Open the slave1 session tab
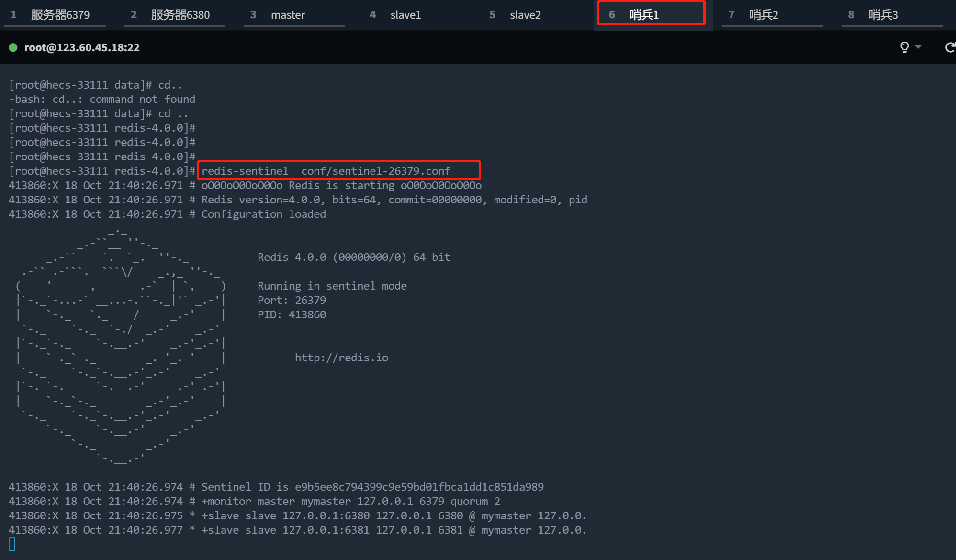The height and width of the screenshot is (560, 956). [405, 15]
